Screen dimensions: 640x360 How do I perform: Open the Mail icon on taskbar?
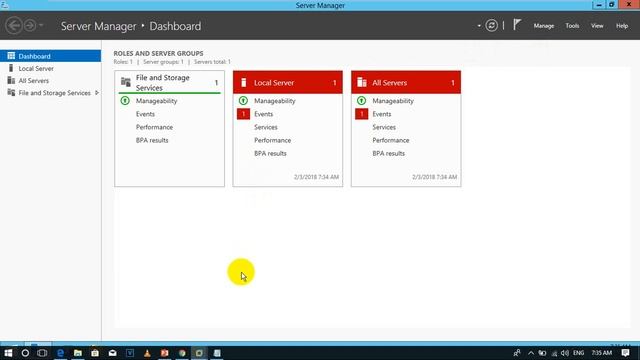[112, 353]
